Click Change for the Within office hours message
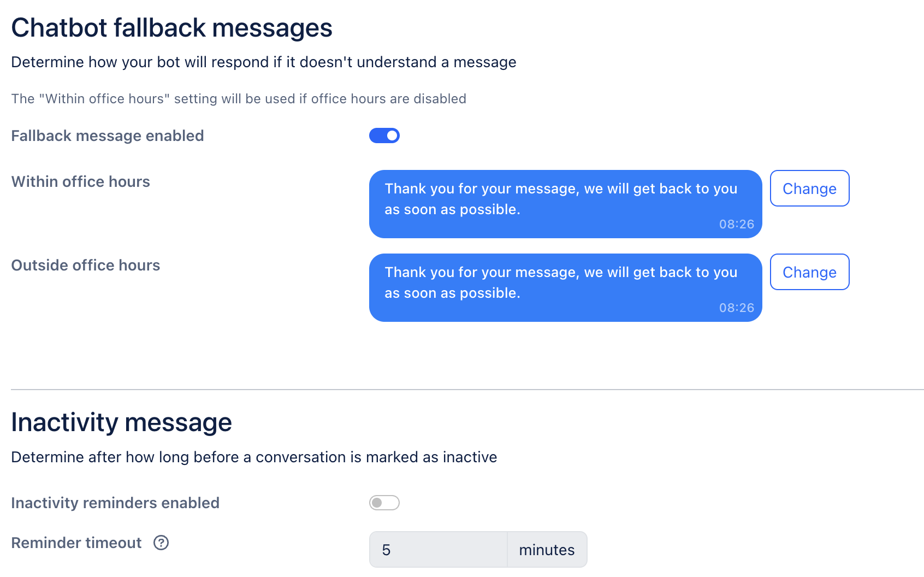The width and height of the screenshot is (924, 577). 809,189
